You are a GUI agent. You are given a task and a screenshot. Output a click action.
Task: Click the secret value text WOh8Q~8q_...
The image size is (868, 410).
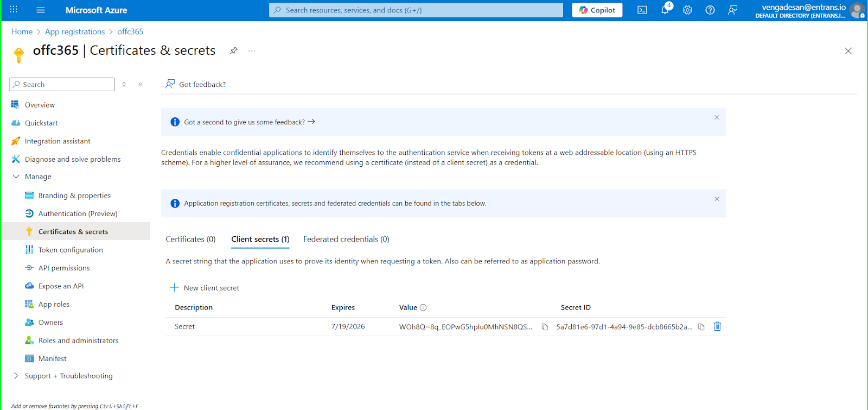[465, 327]
